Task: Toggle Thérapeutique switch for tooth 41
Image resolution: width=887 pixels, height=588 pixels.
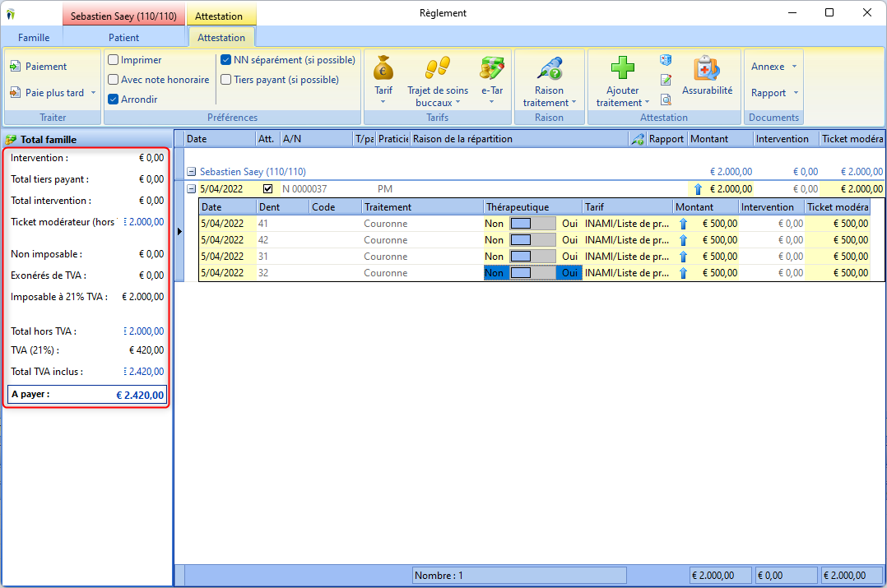Action: pos(532,224)
